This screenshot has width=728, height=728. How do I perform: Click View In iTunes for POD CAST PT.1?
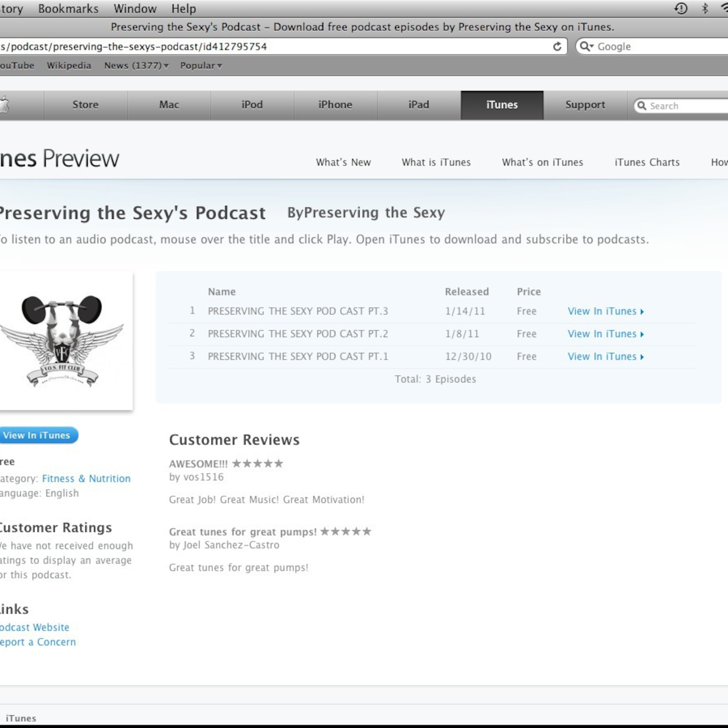605,356
